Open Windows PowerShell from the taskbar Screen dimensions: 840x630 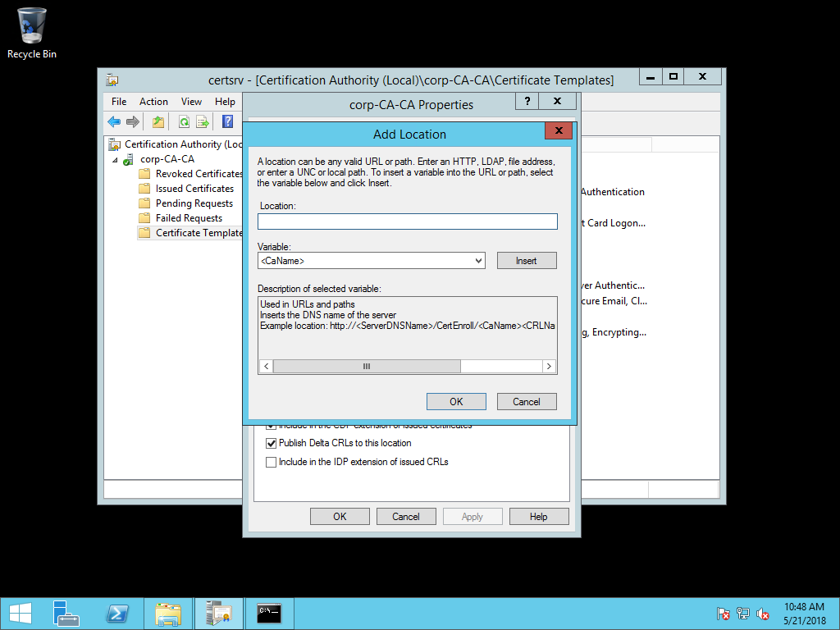[x=116, y=613]
